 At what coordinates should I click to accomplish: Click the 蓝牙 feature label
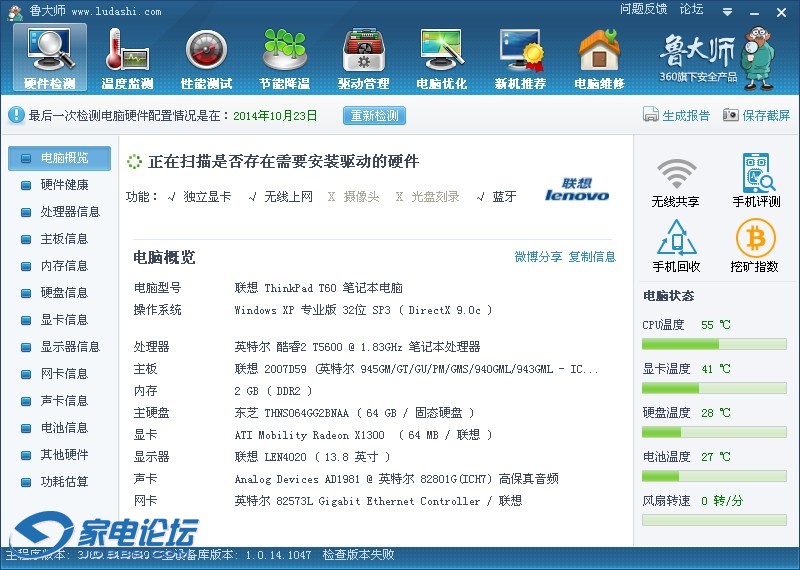tap(504, 197)
